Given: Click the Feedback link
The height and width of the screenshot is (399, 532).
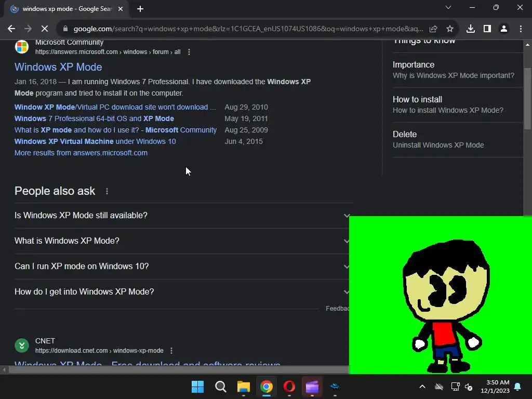Looking at the screenshot, I should [337, 309].
